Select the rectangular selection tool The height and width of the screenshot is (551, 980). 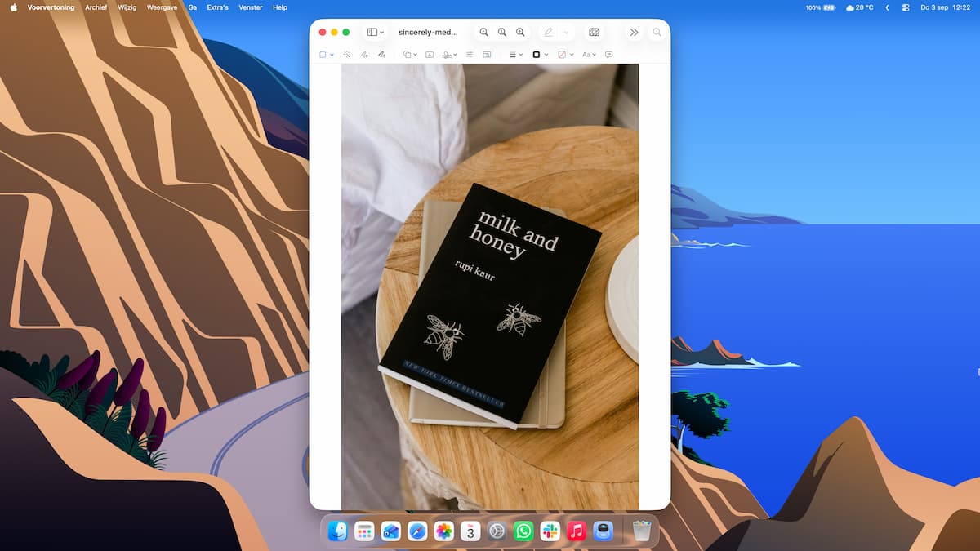pyautogui.click(x=323, y=55)
